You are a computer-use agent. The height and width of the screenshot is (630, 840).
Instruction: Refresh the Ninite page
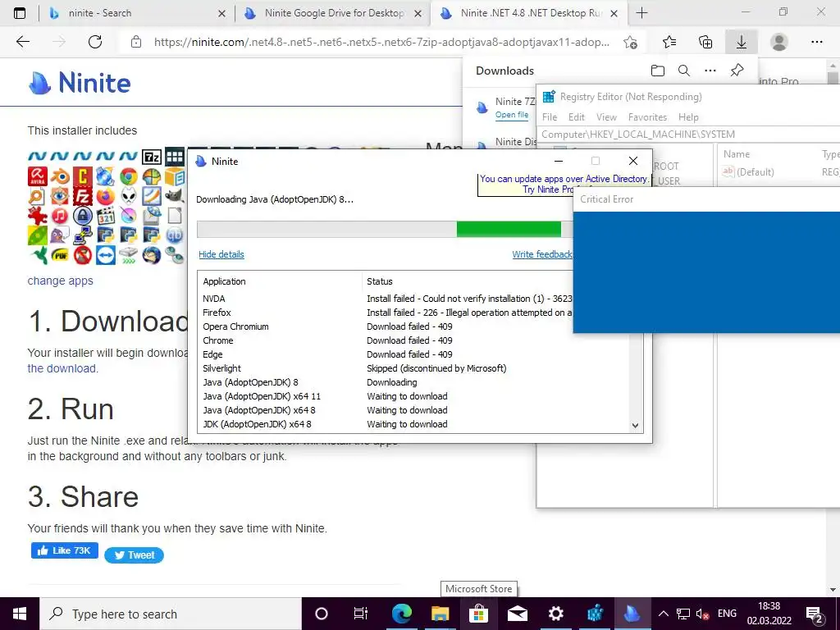tap(95, 42)
